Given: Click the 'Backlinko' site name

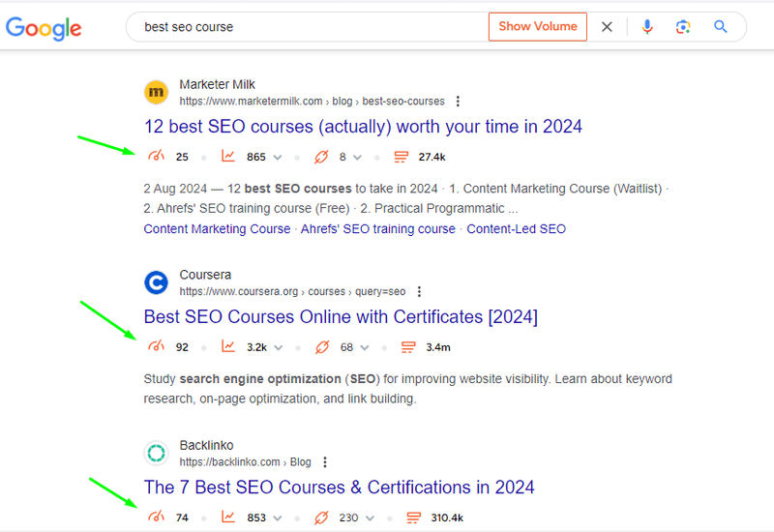Looking at the screenshot, I should (x=206, y=445).
